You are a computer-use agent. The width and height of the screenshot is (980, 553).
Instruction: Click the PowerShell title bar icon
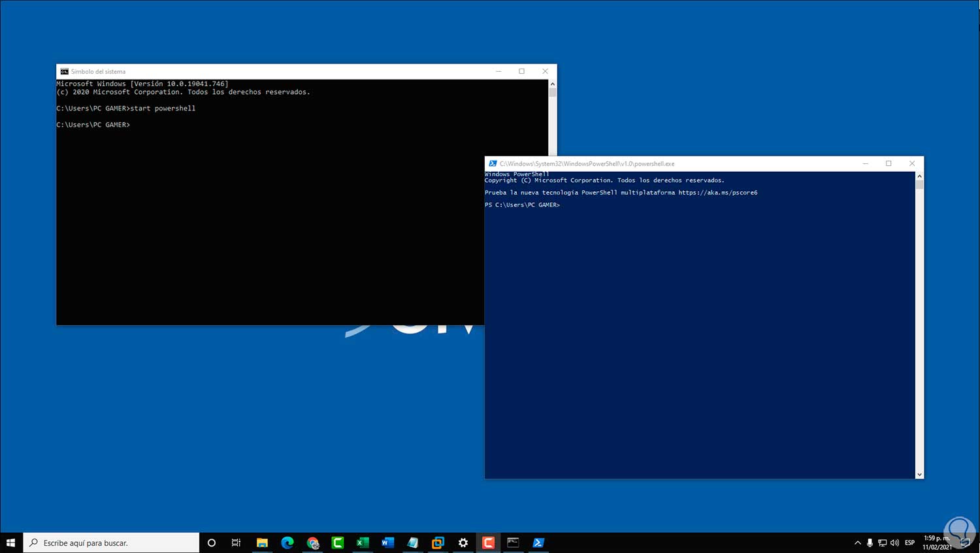click(493, 164)
